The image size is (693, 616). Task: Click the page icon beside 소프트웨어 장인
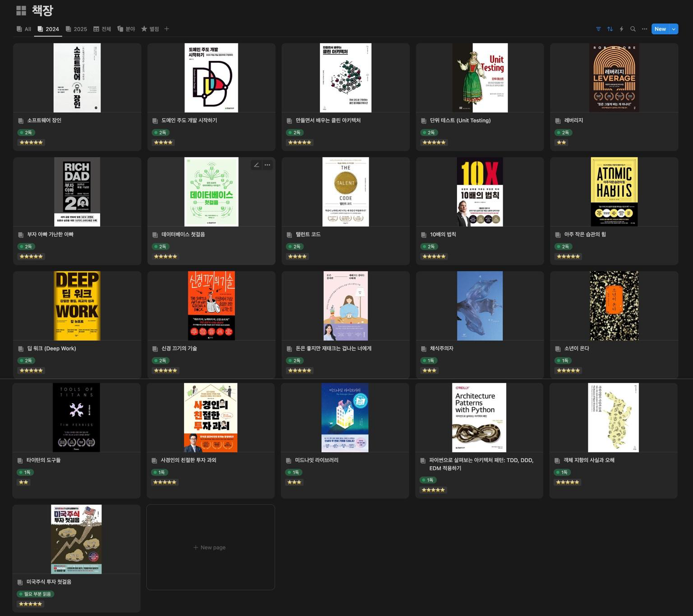[21, 120]
